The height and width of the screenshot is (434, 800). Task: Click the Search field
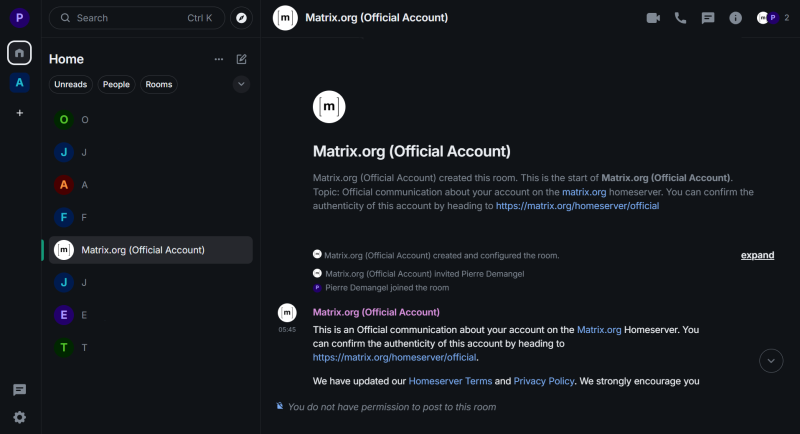[137, 18]
